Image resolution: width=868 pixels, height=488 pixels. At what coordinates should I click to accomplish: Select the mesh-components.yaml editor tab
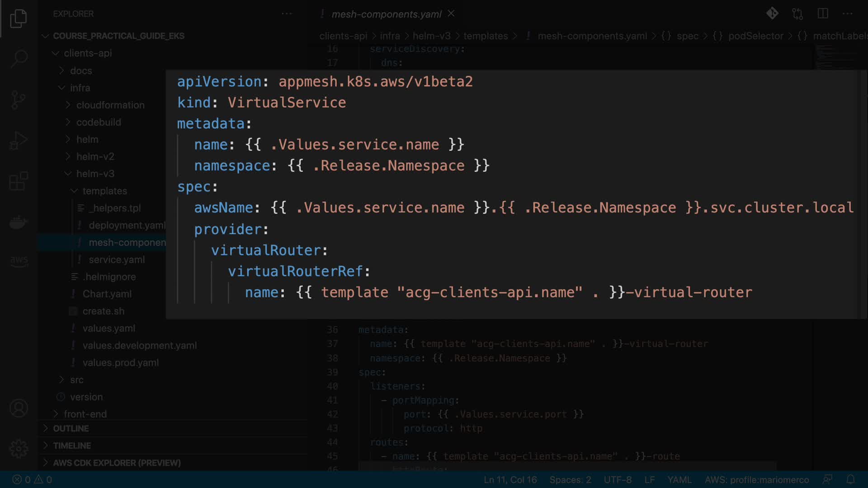click(386, 14)
